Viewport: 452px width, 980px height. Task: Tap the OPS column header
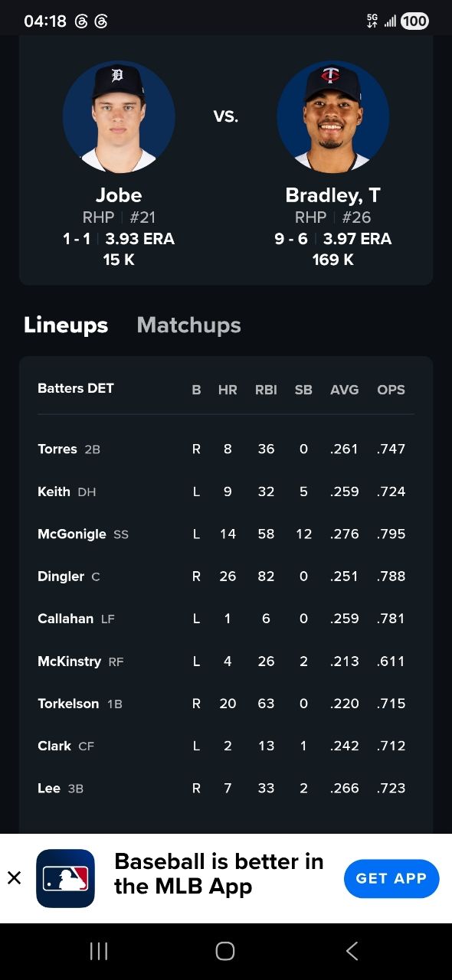click(x=391, y=390)
